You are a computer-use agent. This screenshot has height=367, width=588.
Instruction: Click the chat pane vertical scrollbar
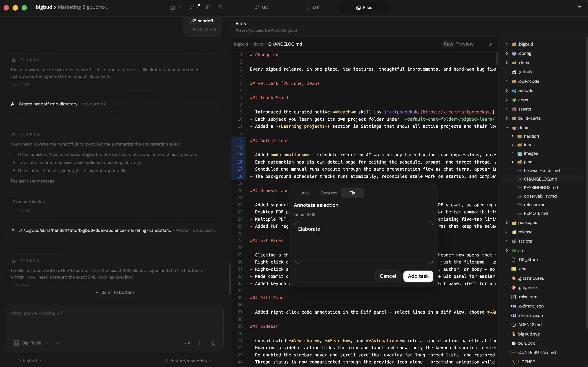click(230, 279)
